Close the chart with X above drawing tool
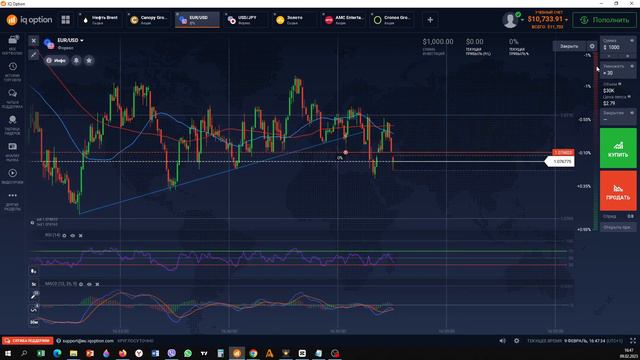Screen dimensions: 640x360 click(34, 40)
